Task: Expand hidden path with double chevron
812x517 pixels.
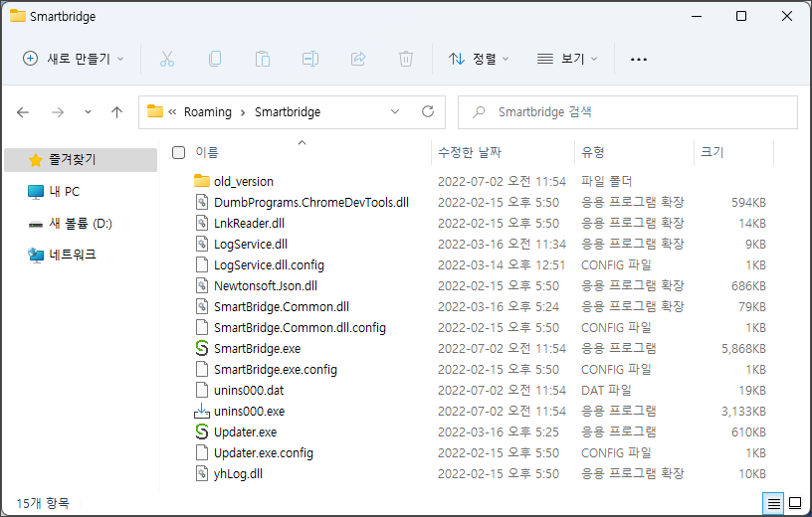Action: pos(172,111)
